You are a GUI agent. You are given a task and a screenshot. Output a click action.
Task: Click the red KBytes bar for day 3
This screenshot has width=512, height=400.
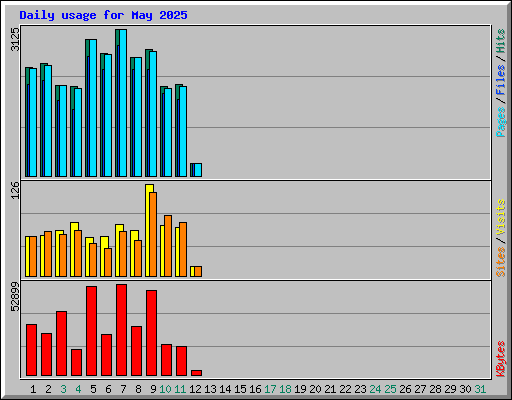pyautogui.click(x=61, y=344)
